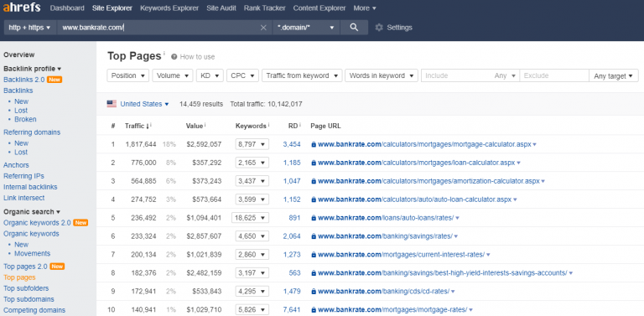Open Keywords Explorer in top navigation
This screenshot has height=316, width=644.
[169, 8]
